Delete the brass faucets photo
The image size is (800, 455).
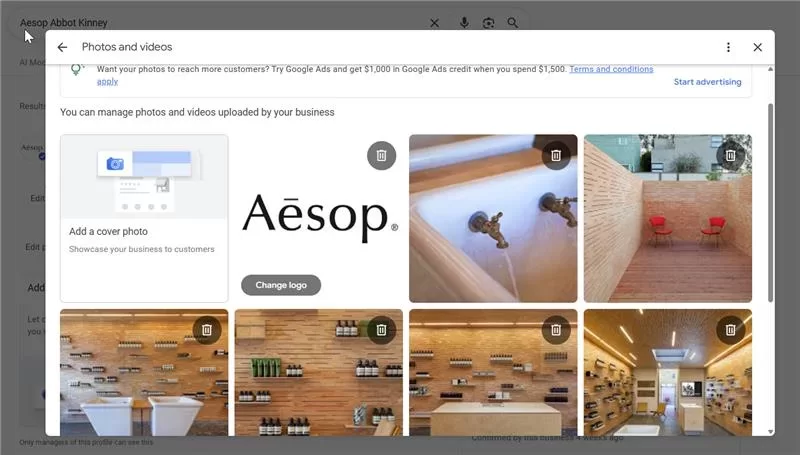coord(555,155)
